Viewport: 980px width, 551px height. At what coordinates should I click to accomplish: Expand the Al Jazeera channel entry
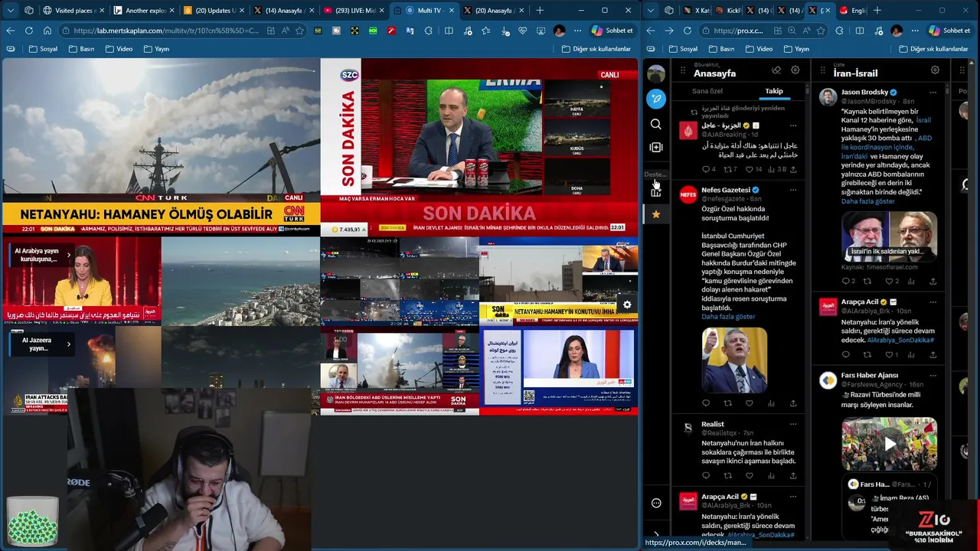[68, 344]
